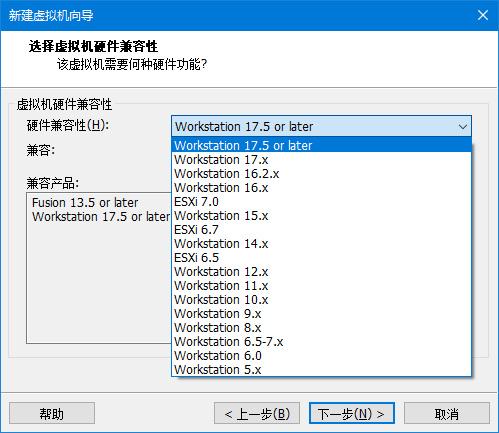Select ESXi 6.5 hardware compatibility
The image size is (499, 433).
[321, 258]
